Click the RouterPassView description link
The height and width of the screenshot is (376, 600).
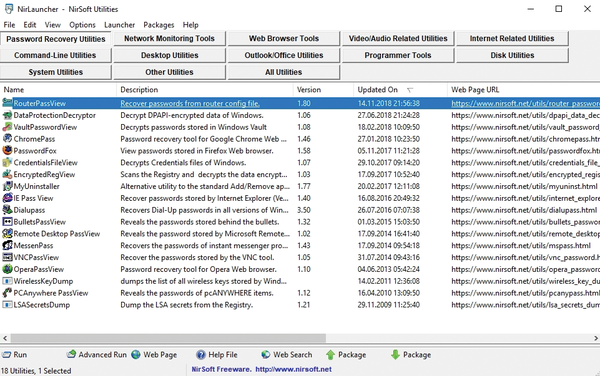coord(190,103)
